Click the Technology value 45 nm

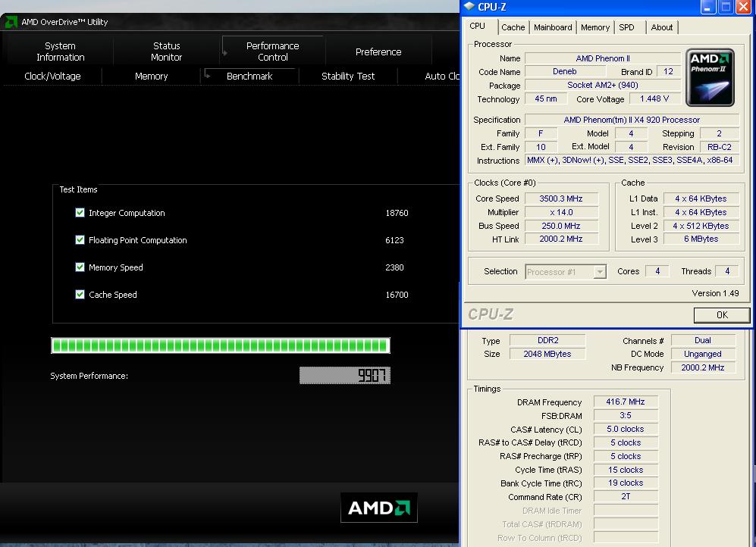[x=546, y=98]
